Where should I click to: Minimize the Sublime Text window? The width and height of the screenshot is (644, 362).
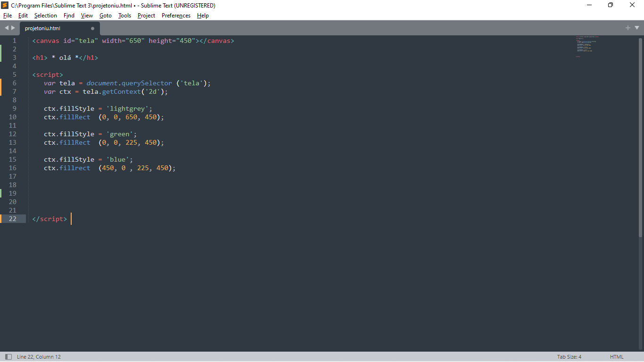click(x=589, y=5)
